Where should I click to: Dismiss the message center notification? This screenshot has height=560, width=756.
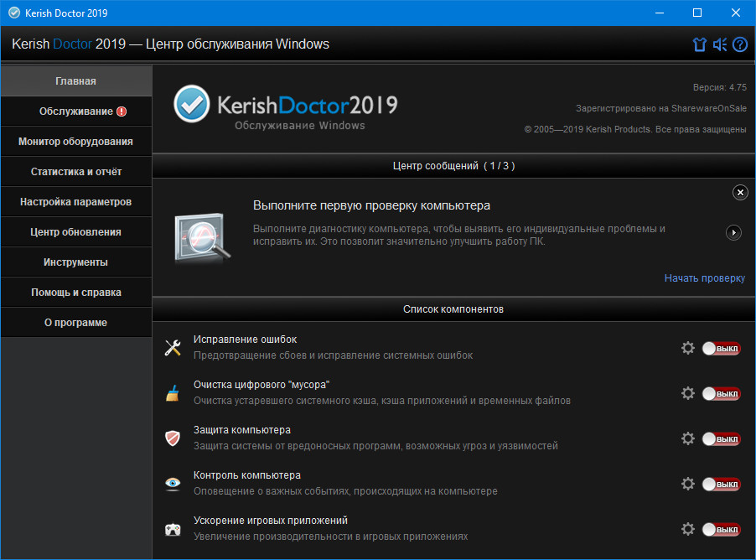click(x=740, y=193)
